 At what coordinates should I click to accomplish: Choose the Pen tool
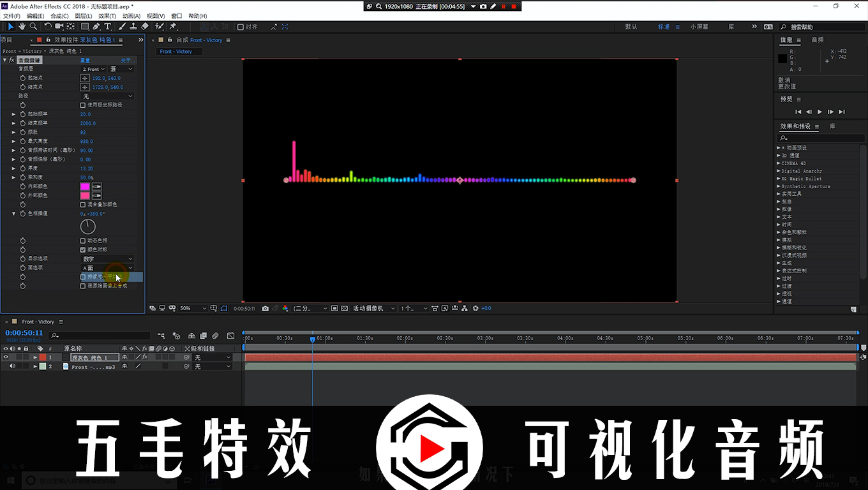pos(96,27)
